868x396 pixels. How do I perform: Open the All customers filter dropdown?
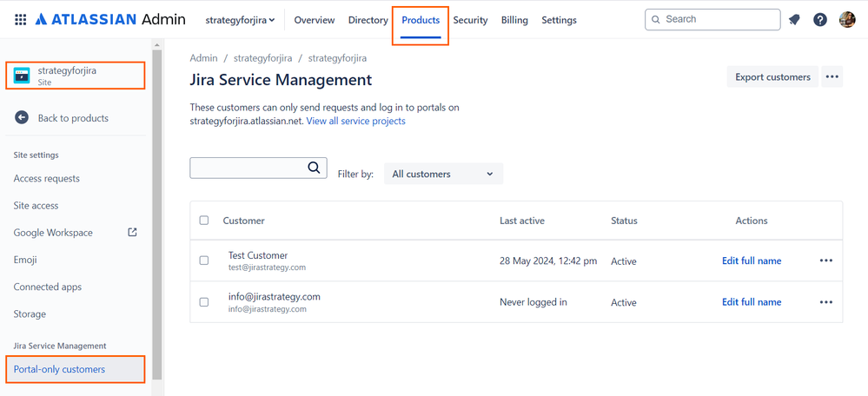pyautogui.click(x=443, y=174)
